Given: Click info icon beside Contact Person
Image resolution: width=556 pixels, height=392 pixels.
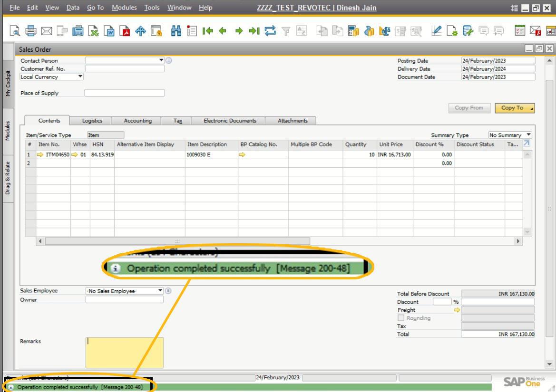Looking at the screenshot, I should 169,60.
